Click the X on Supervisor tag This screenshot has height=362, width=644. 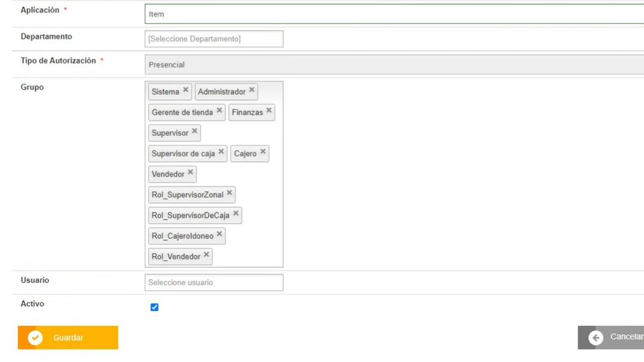coord(194,131)
